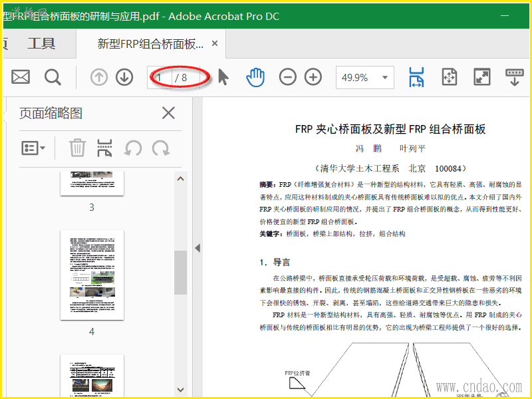
Task: Click thumbnail scrollbar up arrow
Action: 180,178
